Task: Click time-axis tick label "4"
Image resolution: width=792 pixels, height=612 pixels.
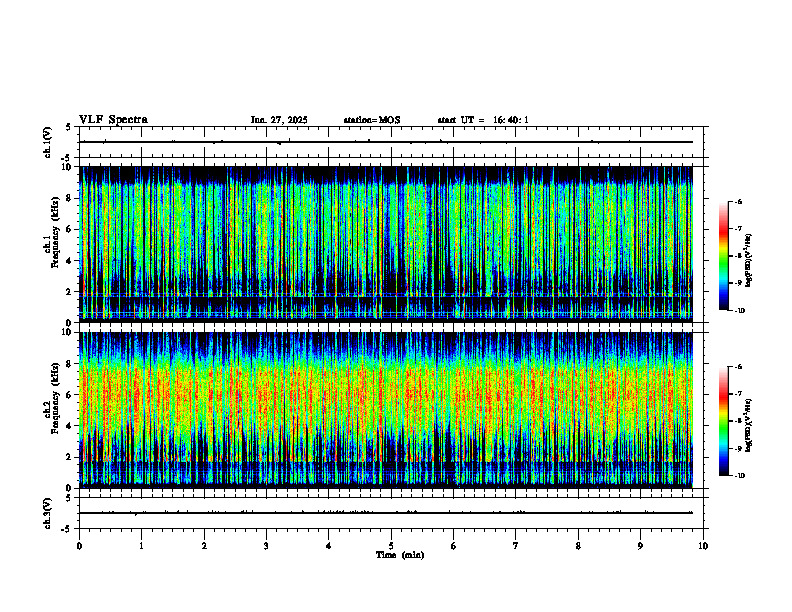Action: pyautogui.click(x=329, y=546)
